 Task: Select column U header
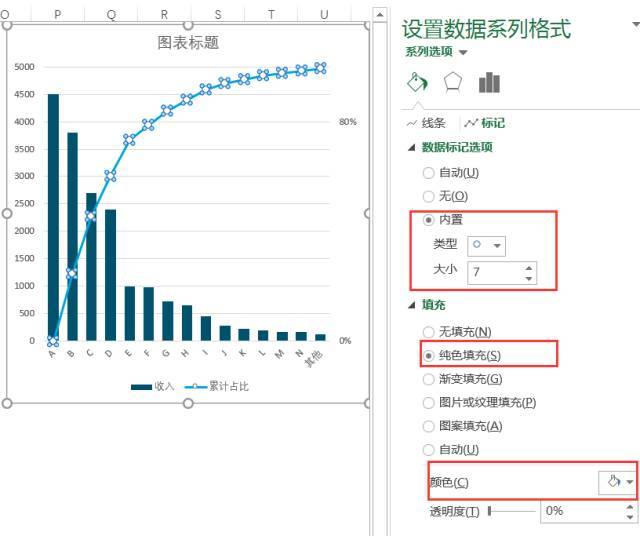click(324, 14)
